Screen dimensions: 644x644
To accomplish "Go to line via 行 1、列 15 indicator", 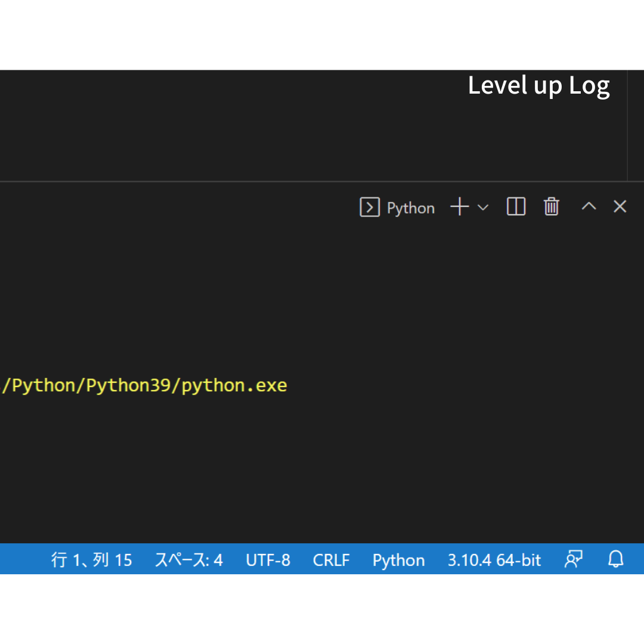I will coord(92,559).
